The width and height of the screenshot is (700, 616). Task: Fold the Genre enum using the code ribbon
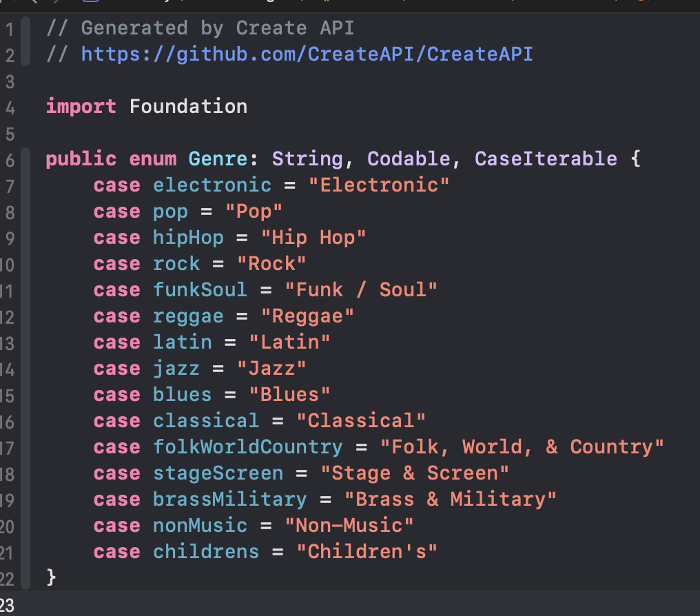[x=25, y=369]
